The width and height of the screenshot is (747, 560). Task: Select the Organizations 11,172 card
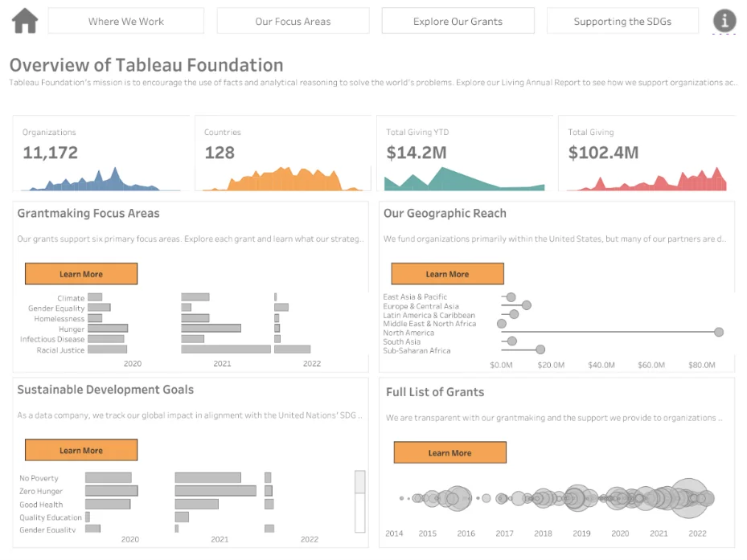coord(101,153)
